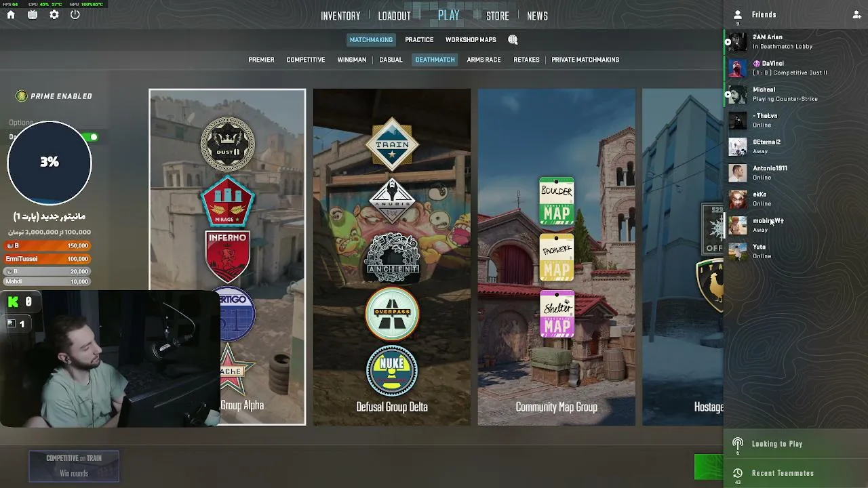Click the 'Competitive Dust II' score status
The height and width of the screenshot is (488, 868).
point(790,73)
